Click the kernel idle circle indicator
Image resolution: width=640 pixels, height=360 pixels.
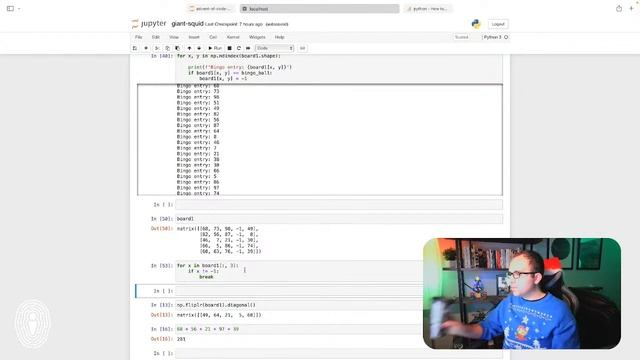tap(506, 37)
